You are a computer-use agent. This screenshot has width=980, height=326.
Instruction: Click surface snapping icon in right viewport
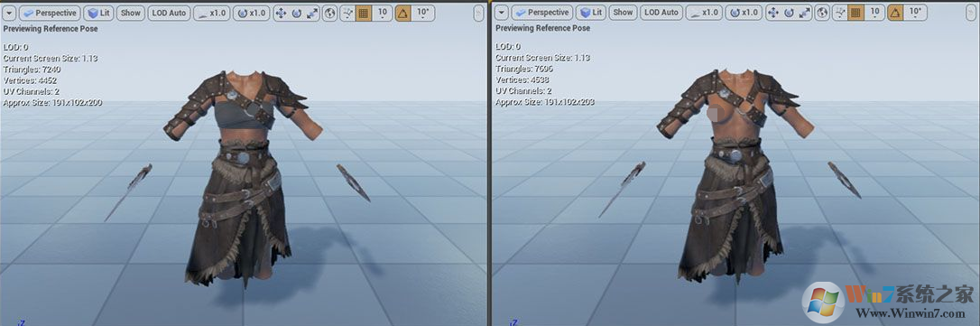(x=840, y=13)
